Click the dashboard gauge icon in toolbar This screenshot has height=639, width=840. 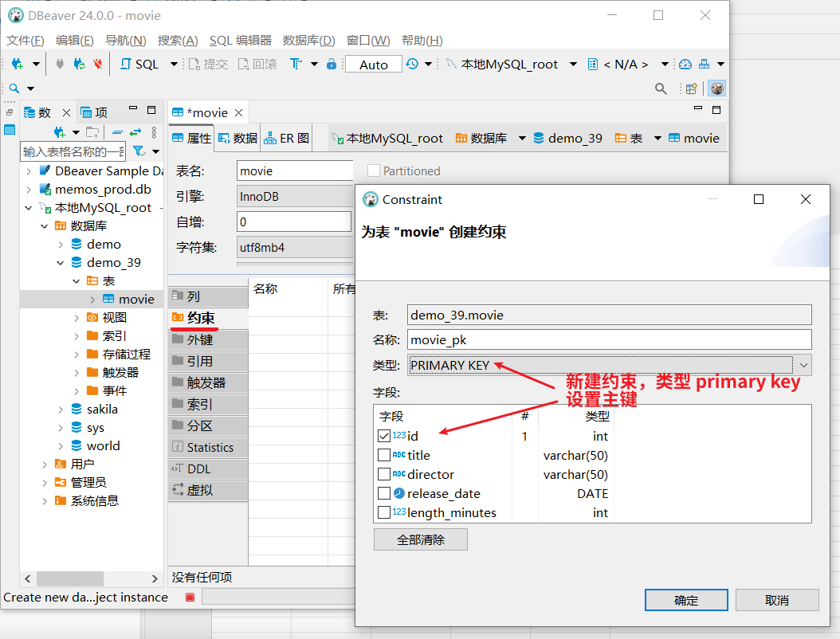tap(685, 65)
